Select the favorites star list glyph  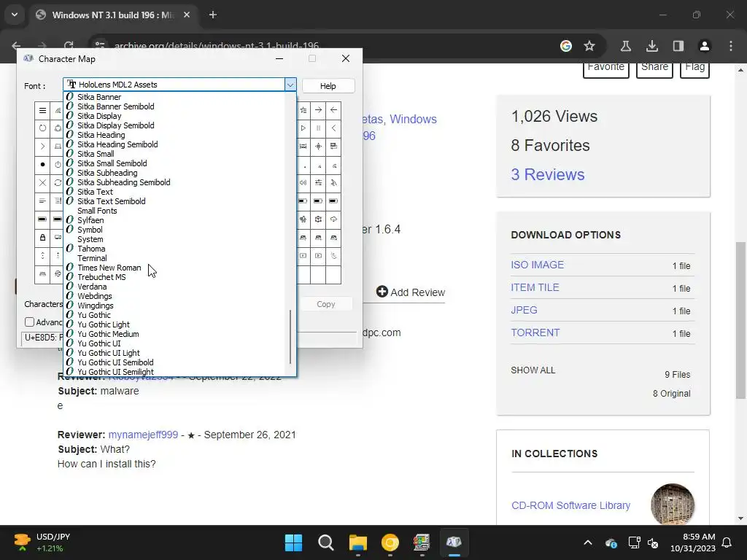pyautogui.click(x=303, y=110)
